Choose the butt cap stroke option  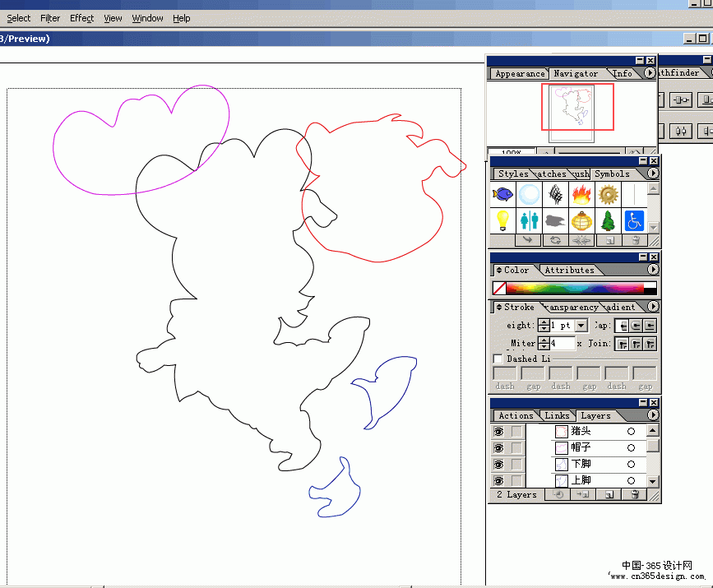pyautogui.click(x=623, y=326)
